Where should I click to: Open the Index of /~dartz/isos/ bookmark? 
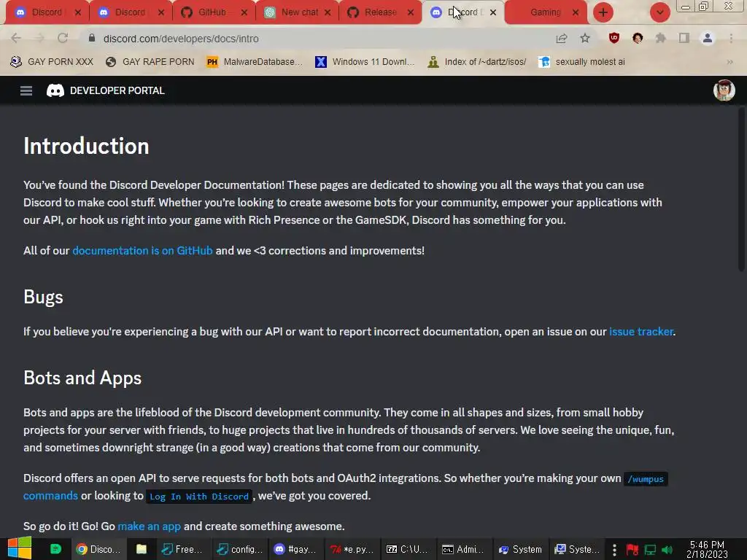[477, 62]
